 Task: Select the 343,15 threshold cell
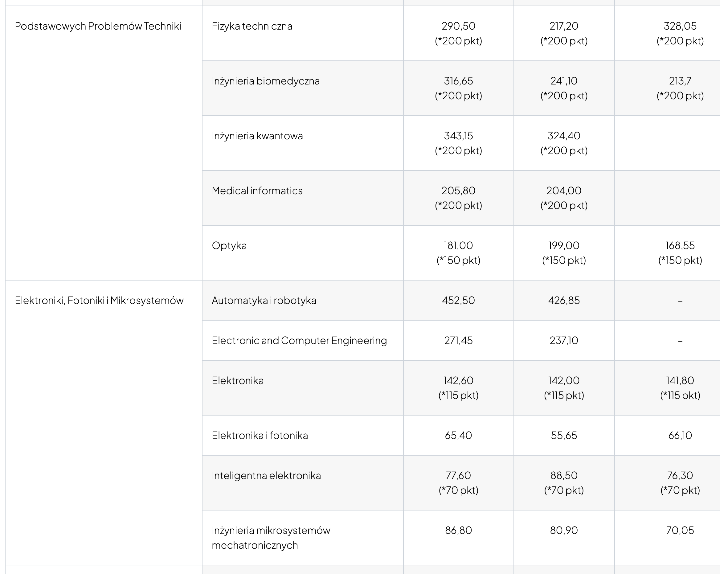[x=458, y=136]
